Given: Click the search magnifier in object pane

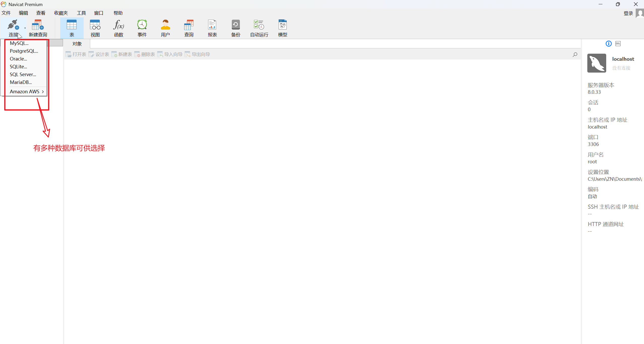Looking at the screenshot, I should coord(575,54).
